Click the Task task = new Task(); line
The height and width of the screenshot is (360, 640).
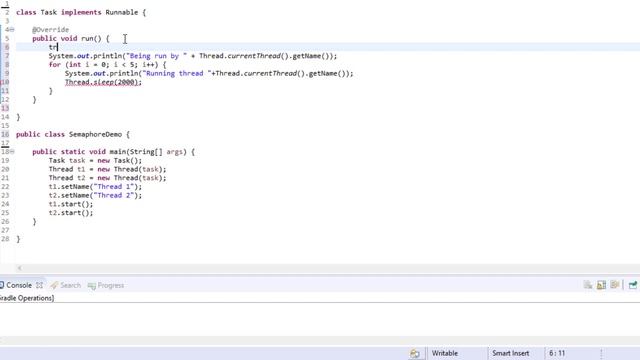pos(95,160)
